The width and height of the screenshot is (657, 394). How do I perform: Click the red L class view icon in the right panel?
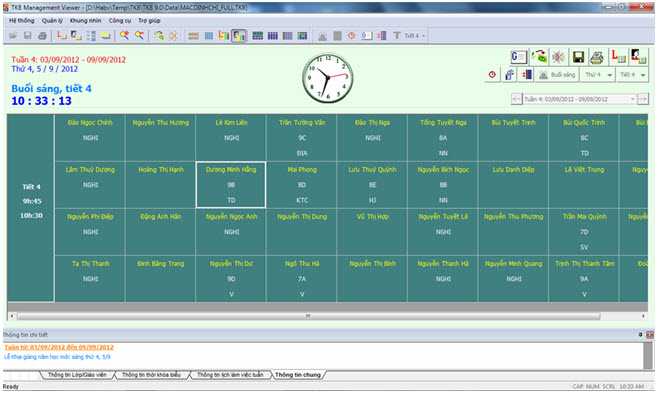coord(618,57)
